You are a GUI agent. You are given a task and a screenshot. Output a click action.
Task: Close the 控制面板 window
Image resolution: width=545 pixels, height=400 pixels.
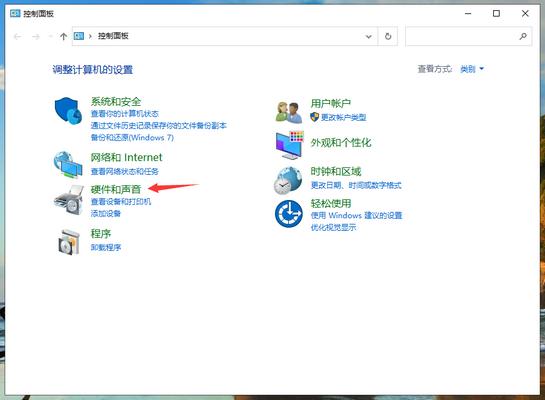click(x=525, y=14)
